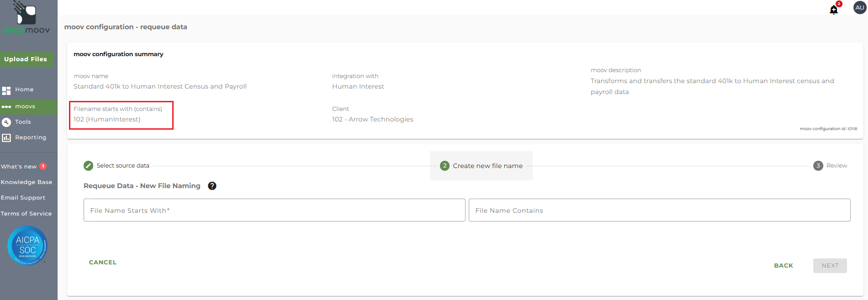Click the CANCEL button
The height and width of the screenshot is (300, 868).
pyautogui.click(x=103, y=263)
